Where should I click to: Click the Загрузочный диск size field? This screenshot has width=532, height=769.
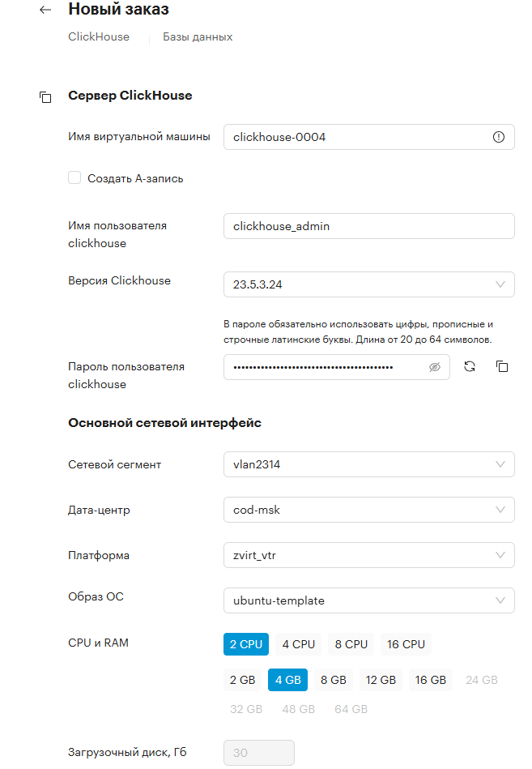click(x=258, y=753)
